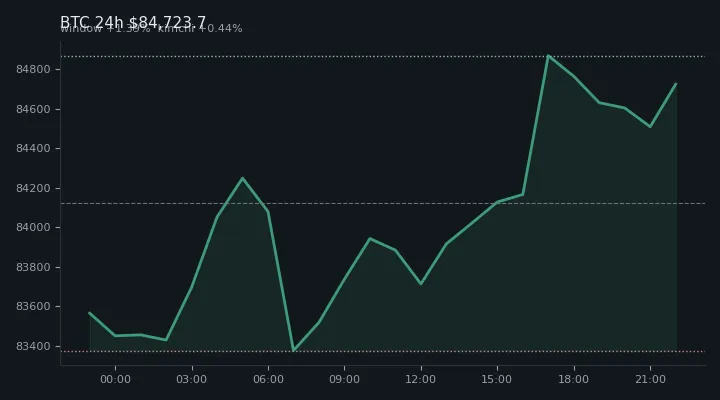
Task: Click the last data point of the price line
Action: 676,84
